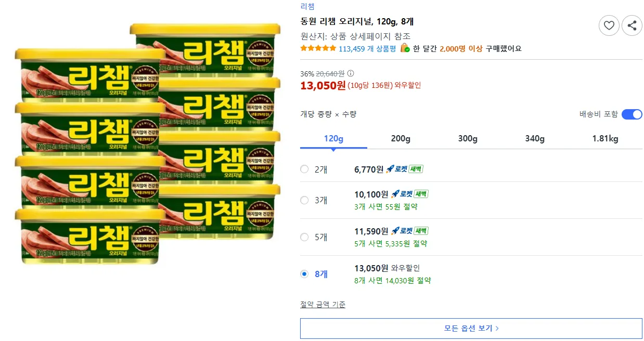Open the 113,459 개 상품평 reviews link

(367, 48)
